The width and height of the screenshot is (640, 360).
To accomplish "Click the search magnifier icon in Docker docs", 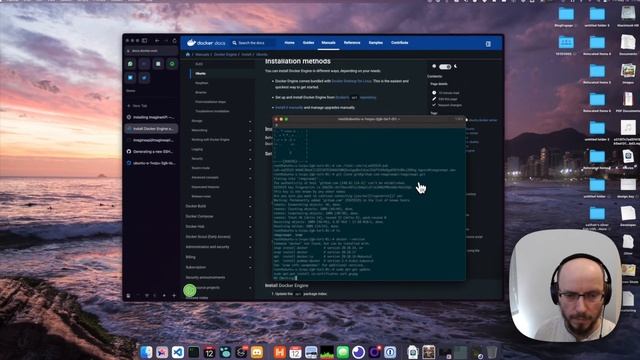I will (x=234, y=43).
